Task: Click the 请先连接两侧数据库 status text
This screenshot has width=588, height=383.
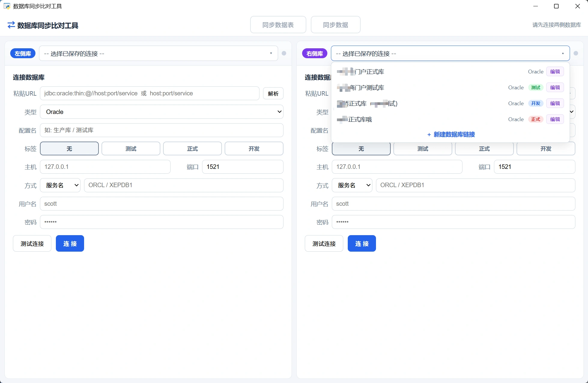Action: pyautogui.click(x=556, y=25)
